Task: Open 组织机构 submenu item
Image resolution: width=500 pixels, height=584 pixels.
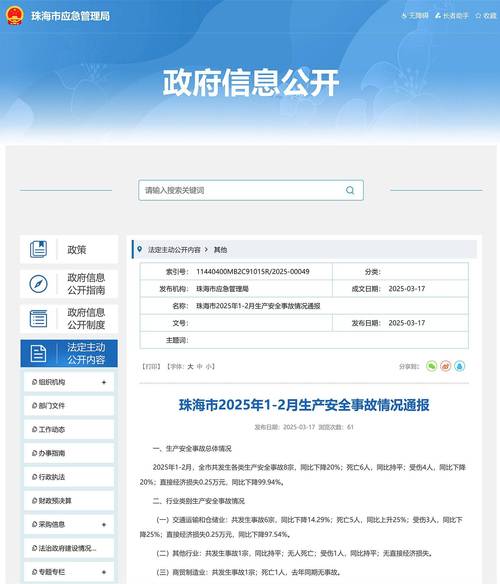Action: pos(69,382)
